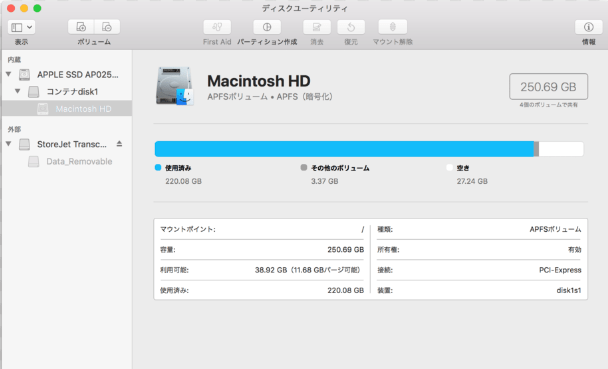Open the sidebar display view dropdown
This screenshot has width=608, height=369.
point(21,27)
